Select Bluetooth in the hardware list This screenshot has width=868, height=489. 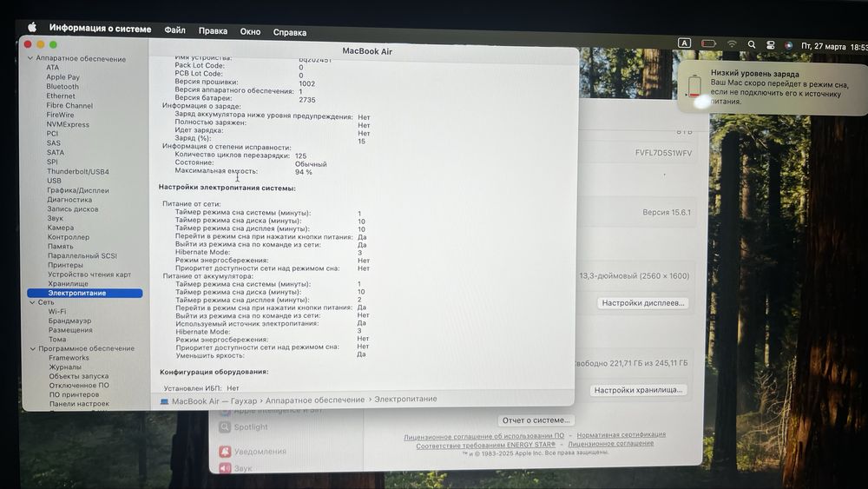pyautogui.click(x=62, y=86)
